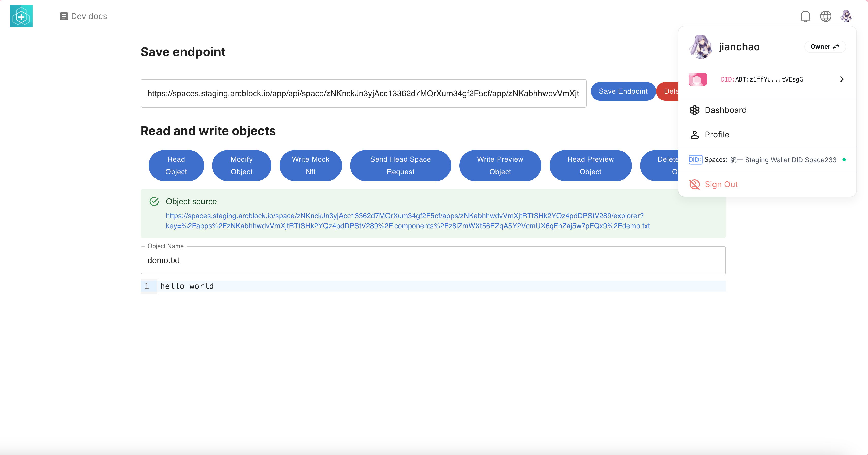The width and height of the screenshot is (868, 455).
Task: Click the pink DID wallet icon
Action: click(697, 79)
